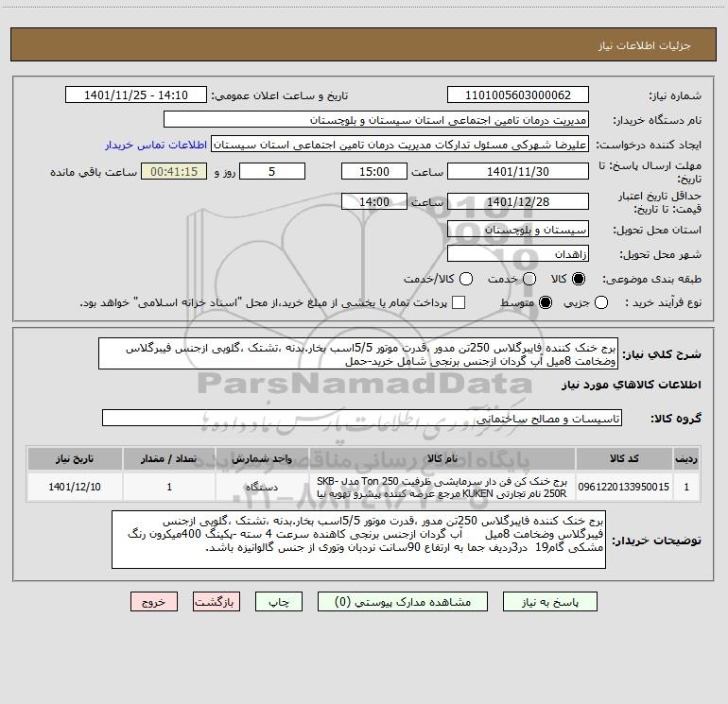Screen dimensions: 728x704
Task: Click the نام دستگاه خریدار field
Action: click(376, 120)
